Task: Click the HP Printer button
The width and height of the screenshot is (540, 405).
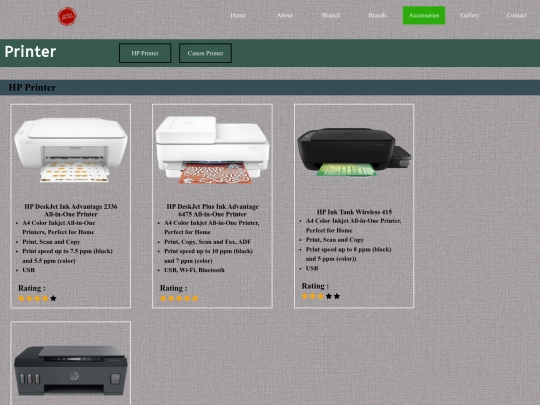Action: pos(145,53)
